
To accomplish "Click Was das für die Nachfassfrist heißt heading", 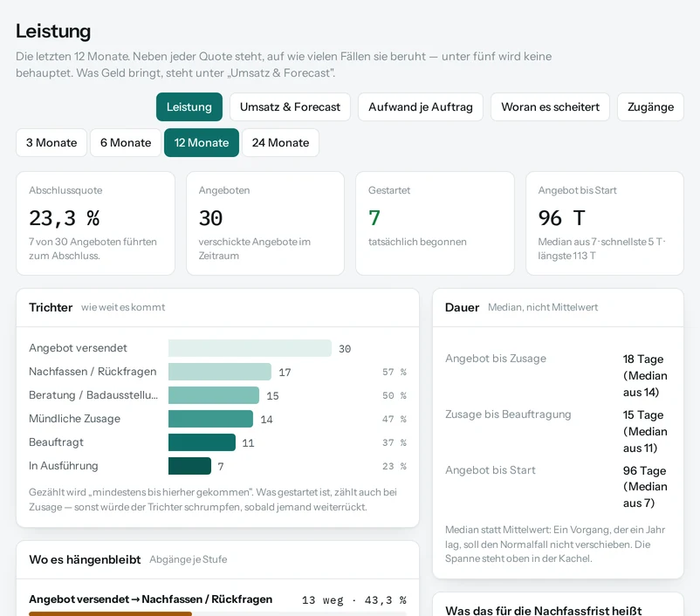I will 543,611.
